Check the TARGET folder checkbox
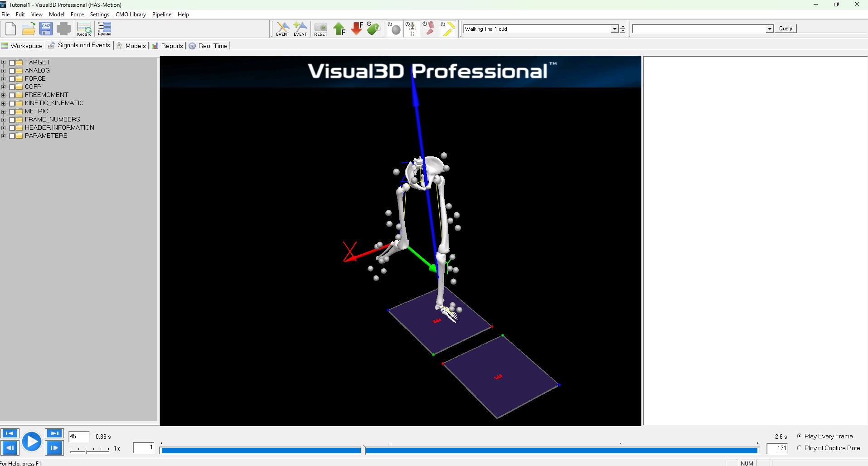 click(x=12, y=63)
